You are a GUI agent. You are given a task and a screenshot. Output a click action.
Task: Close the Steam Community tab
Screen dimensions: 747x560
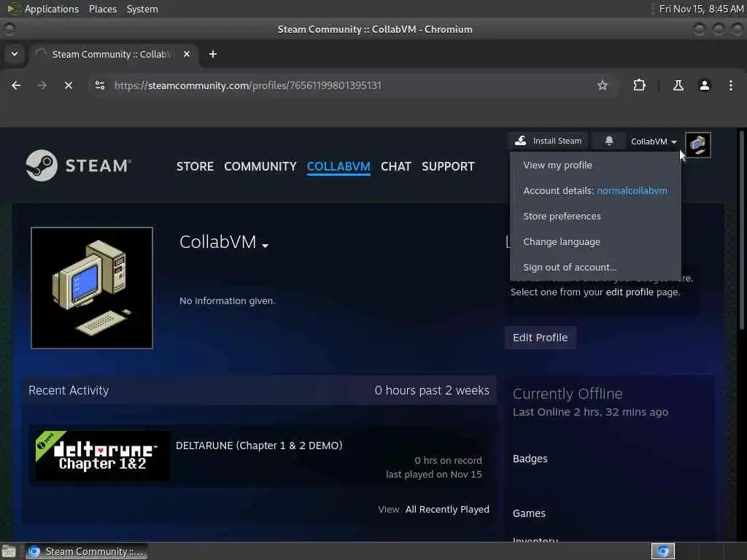(187, 54)
